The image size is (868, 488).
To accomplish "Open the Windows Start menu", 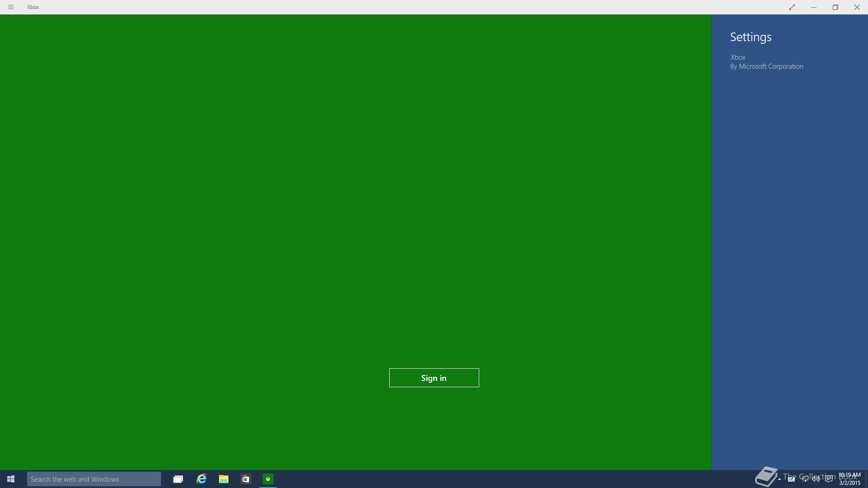I will 11,479.
